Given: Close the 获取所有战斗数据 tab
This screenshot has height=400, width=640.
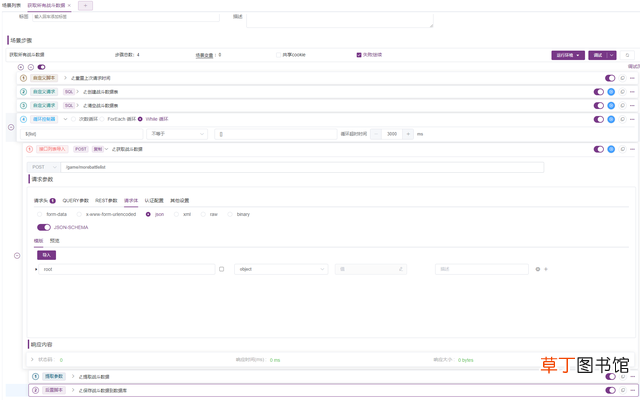Looking at the screenshot, I should pyautogui.click(x=69, y=6).
